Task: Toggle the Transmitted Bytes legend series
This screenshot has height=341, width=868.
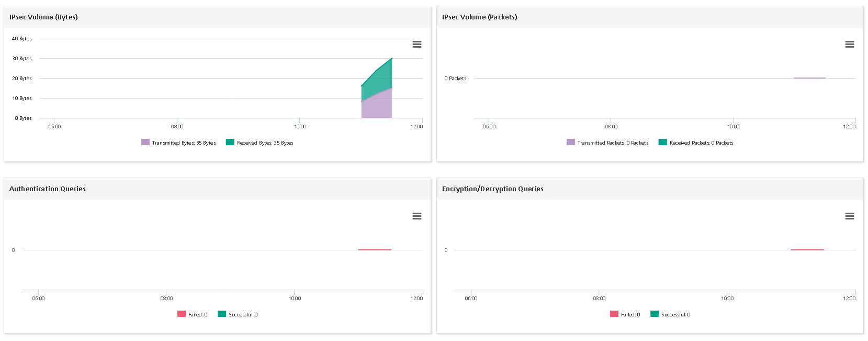Action: point(184,143)
